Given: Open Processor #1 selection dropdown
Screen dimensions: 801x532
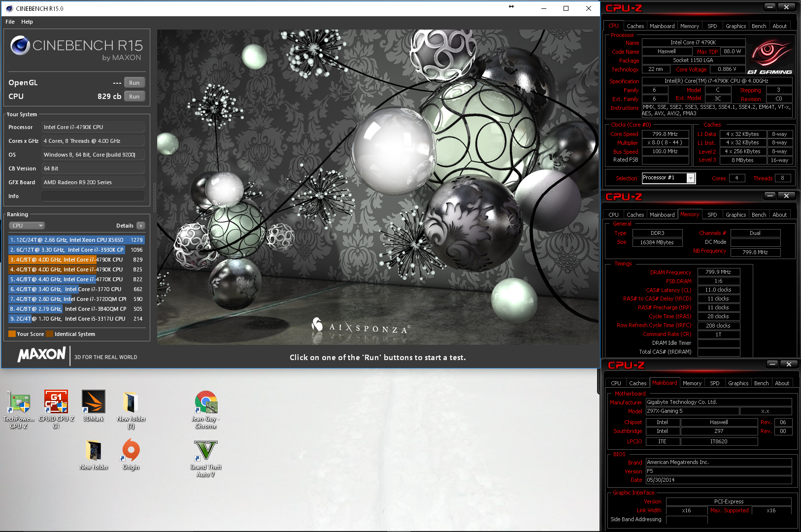Looking at the screenshot, I should pos(668,178).
